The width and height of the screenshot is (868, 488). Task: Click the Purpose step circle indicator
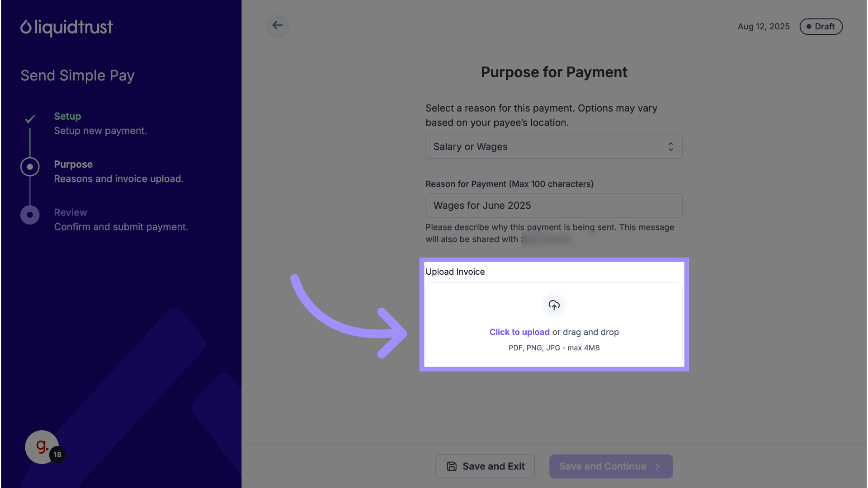30,167
